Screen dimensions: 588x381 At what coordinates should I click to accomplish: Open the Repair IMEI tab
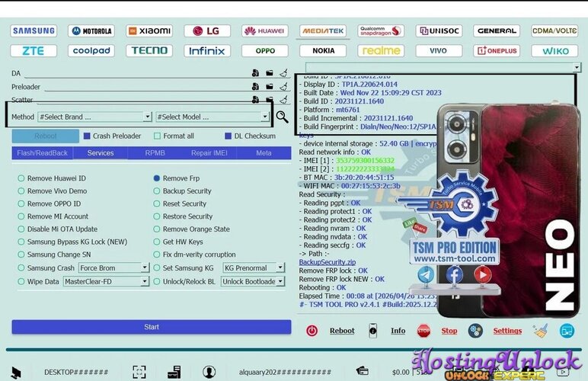pyautogui.click(x=209, y=153)
